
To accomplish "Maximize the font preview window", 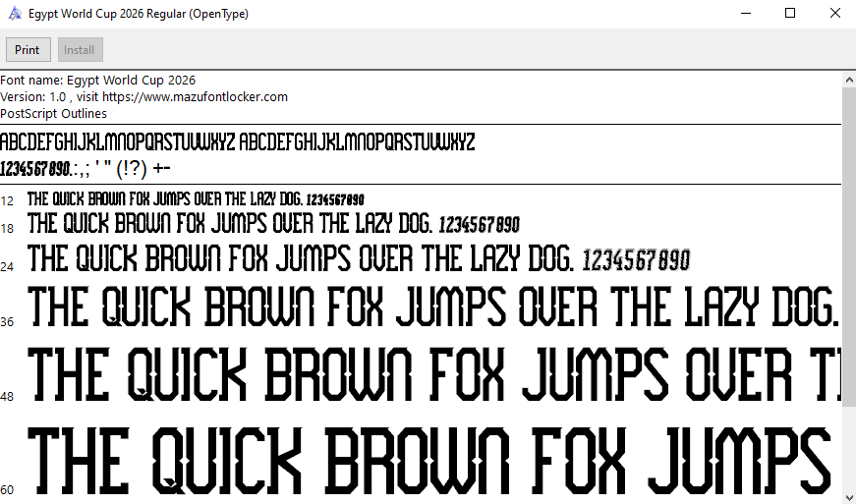I will [790, 14].
